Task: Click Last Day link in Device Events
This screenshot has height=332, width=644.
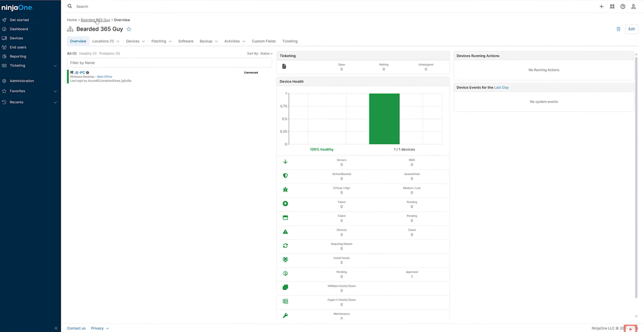Action: (x=501, y=87)
